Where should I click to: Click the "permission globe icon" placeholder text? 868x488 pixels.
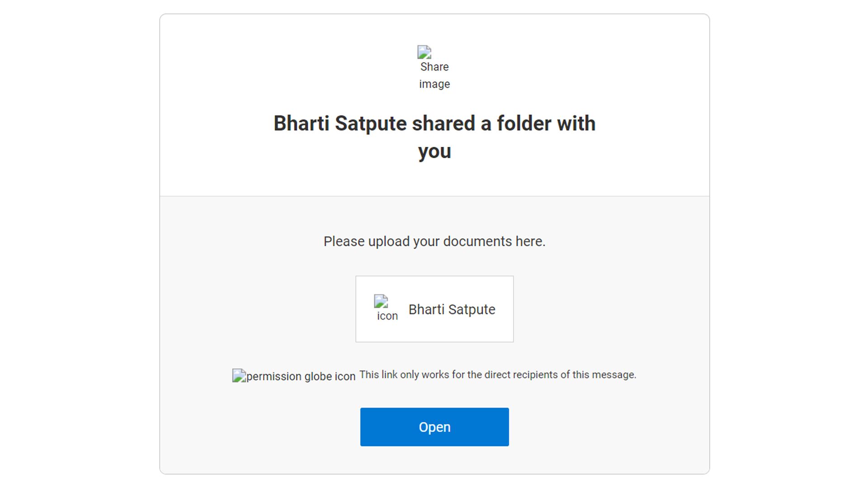(x=301, y=376)
